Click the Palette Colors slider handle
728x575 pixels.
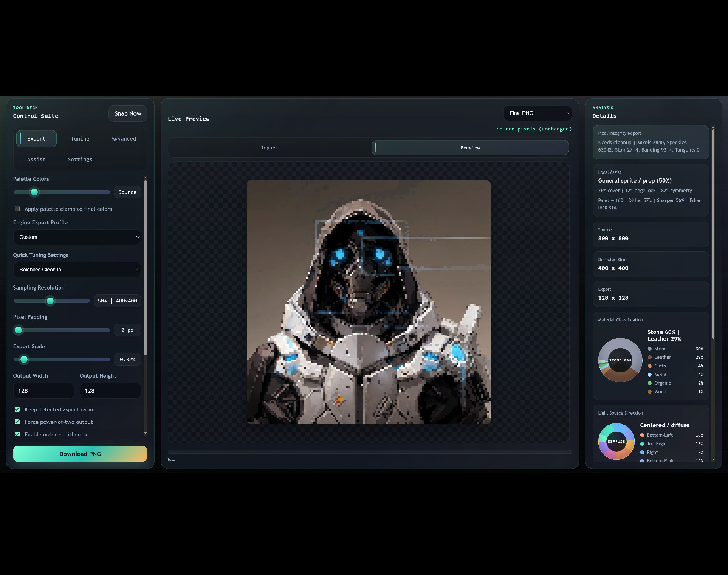point(34,192)
